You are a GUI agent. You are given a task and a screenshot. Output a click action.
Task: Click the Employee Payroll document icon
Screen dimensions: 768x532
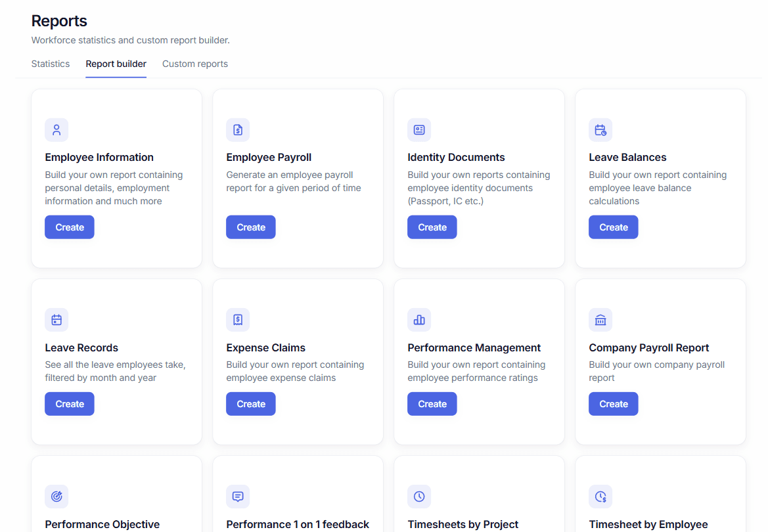coord(238,130)
